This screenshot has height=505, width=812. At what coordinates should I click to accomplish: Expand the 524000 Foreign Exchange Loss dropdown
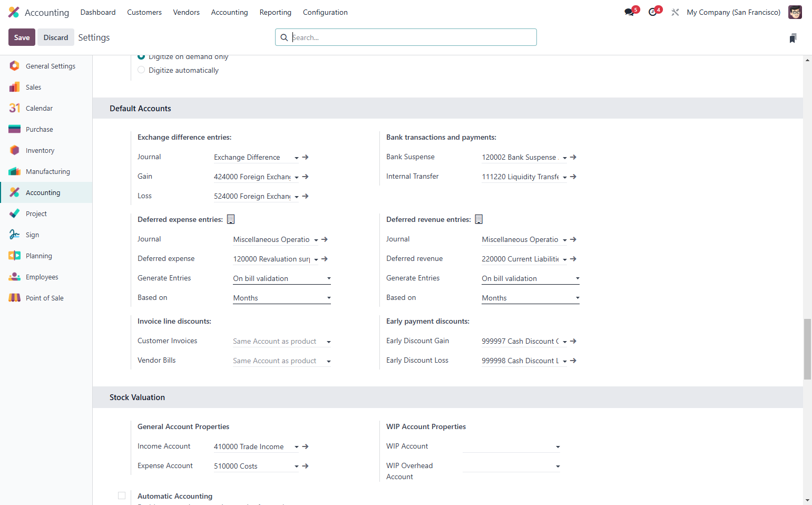pyautogui.click(x=297, y=197)
